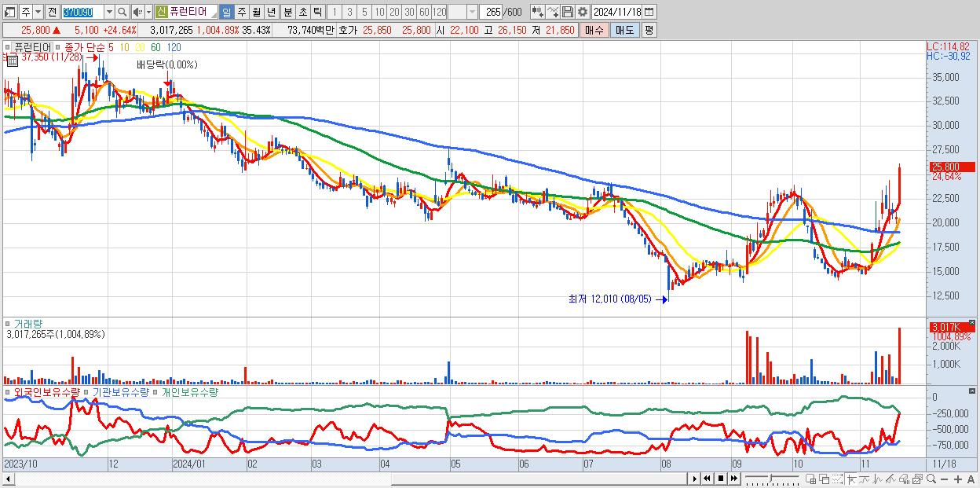Click the horizontal scrollbar left arrow
980x488 pixels.
point(9,479)
